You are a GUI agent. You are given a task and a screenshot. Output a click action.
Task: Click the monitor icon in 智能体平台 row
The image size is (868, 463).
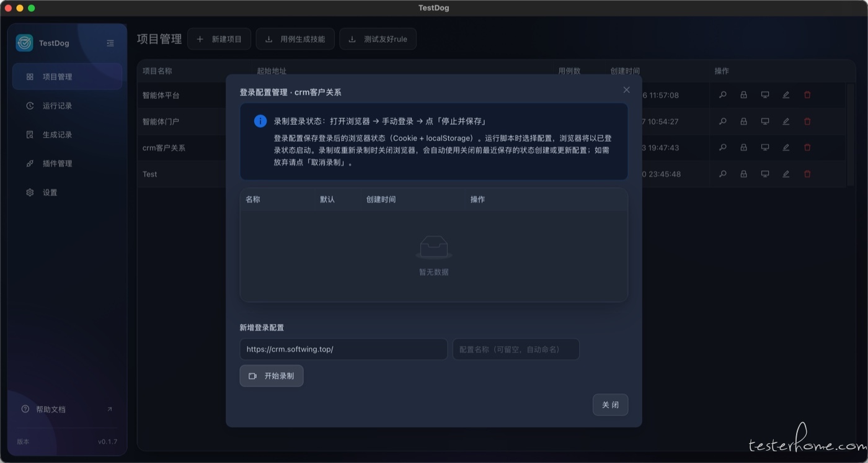pos(765,95)
